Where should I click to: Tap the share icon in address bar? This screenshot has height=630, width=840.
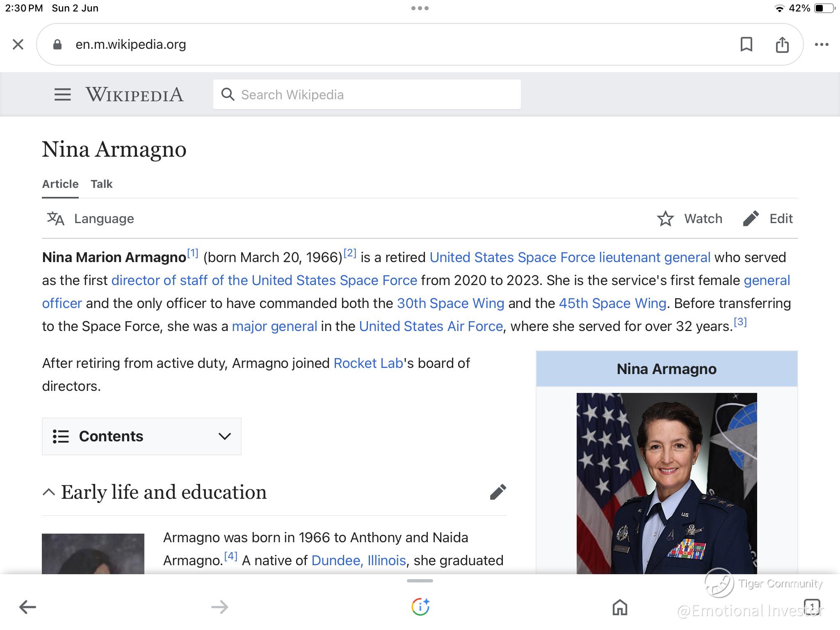point(782,44)
